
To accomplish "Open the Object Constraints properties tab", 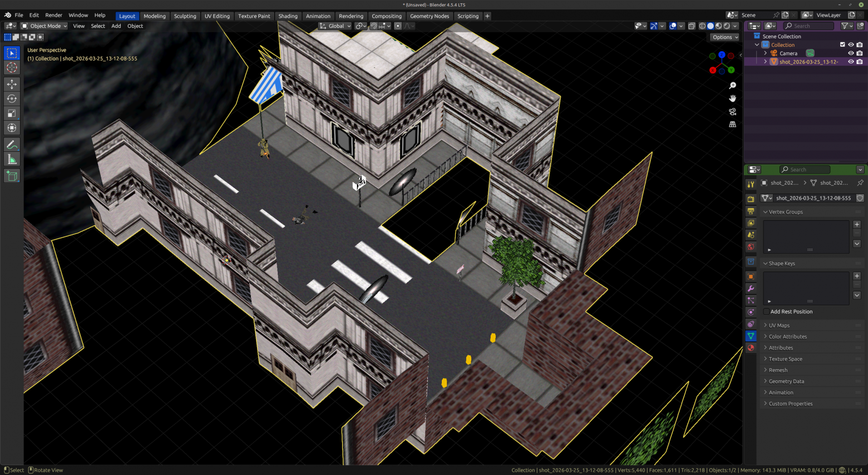I will tap(751, 324).
